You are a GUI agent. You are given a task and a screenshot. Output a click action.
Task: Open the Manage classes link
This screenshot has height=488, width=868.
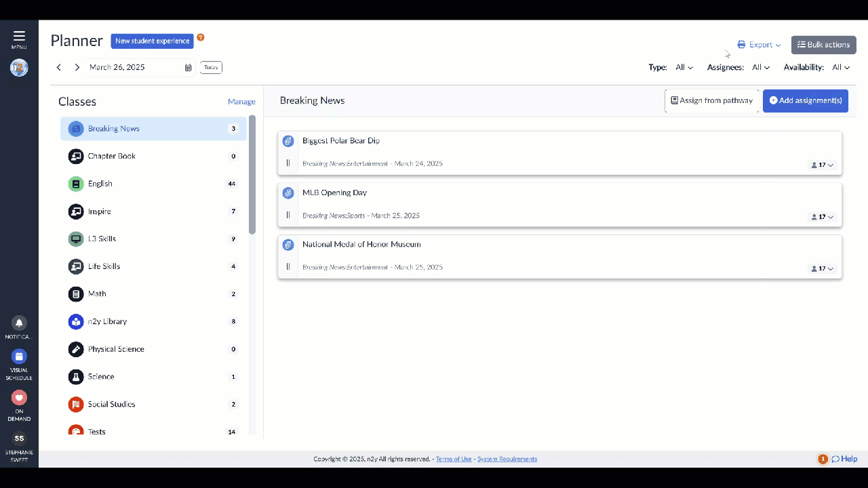(x=241, y=102)
